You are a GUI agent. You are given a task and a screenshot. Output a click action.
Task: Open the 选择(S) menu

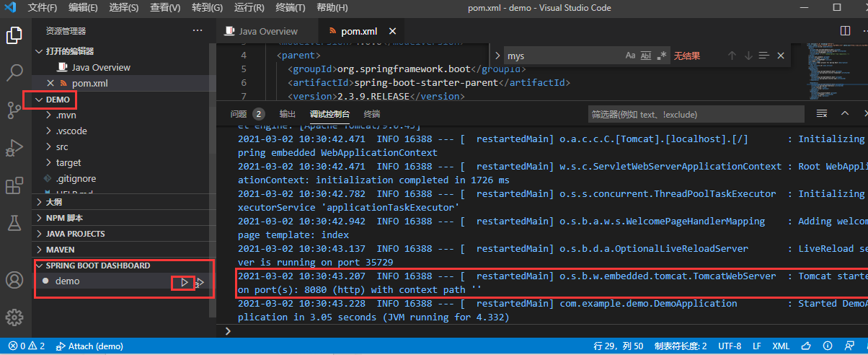coord(124,8)
